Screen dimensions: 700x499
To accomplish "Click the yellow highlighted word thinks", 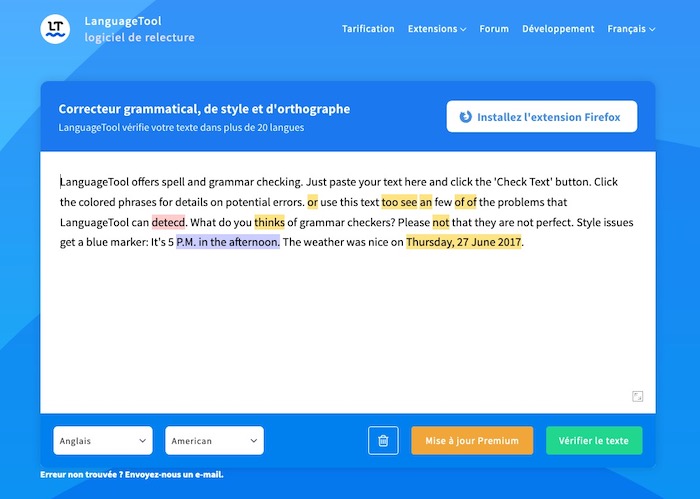I will click(x=269, y=222).
